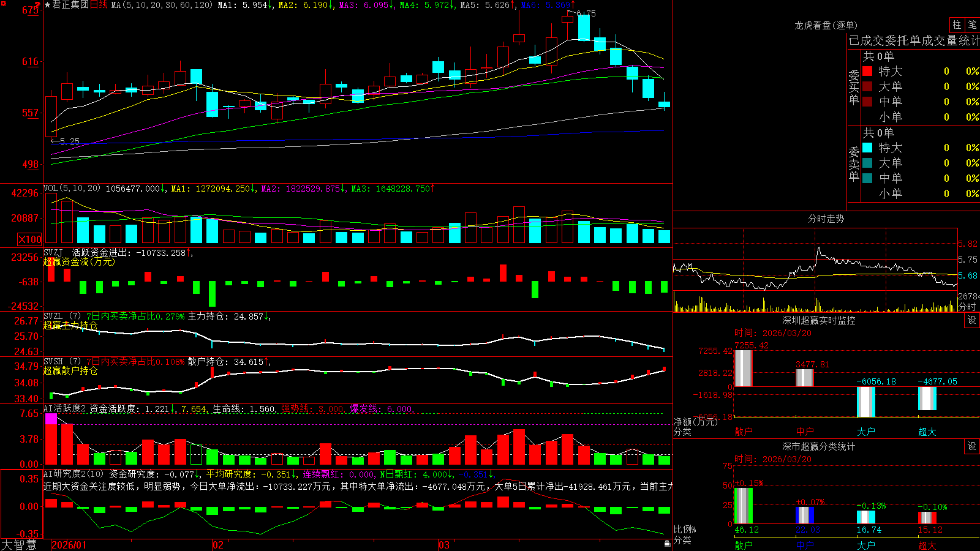Select 中户 in 深圳超赢实时监控 chart
This screenshot has width=980, height=551.
pos(805,432)
